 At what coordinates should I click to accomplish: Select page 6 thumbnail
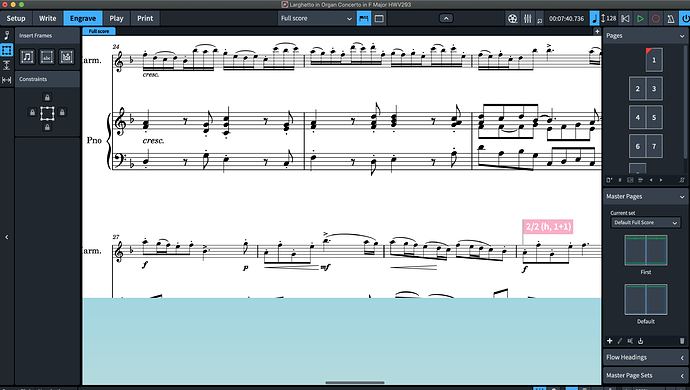point(637,146)
